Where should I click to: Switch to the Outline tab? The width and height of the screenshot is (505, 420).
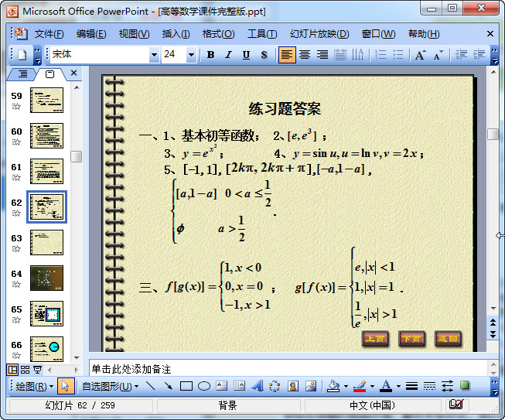click(22, 74)
